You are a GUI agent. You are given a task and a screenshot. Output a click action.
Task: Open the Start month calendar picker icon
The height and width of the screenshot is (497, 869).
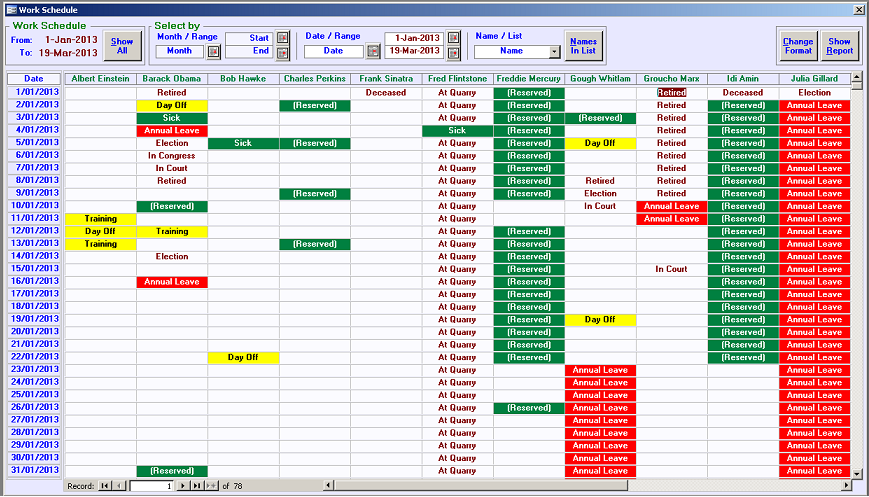[x=283, y=38]
